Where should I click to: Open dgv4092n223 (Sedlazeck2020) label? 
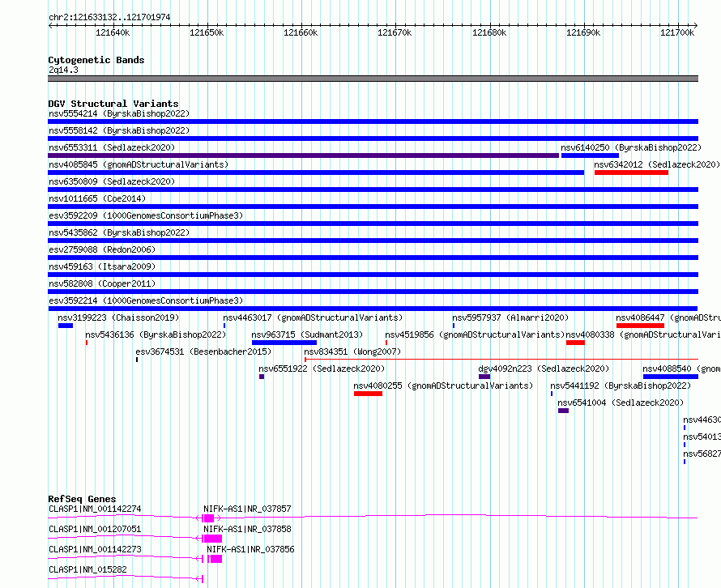pos(544,369)
